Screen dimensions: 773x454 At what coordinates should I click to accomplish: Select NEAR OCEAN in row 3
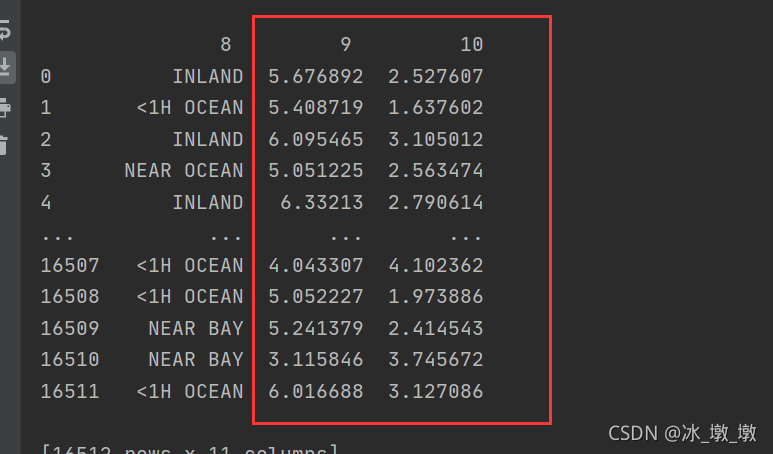click(184, 171)
